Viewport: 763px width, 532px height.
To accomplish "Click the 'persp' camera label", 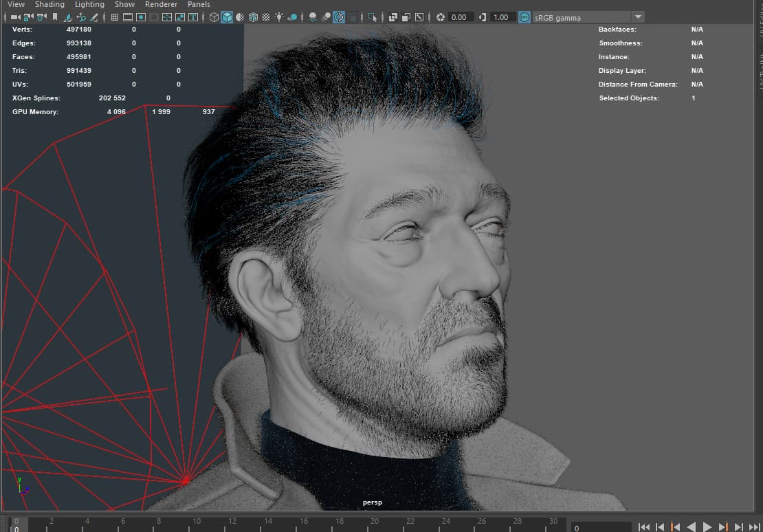I will click(373, 502).
